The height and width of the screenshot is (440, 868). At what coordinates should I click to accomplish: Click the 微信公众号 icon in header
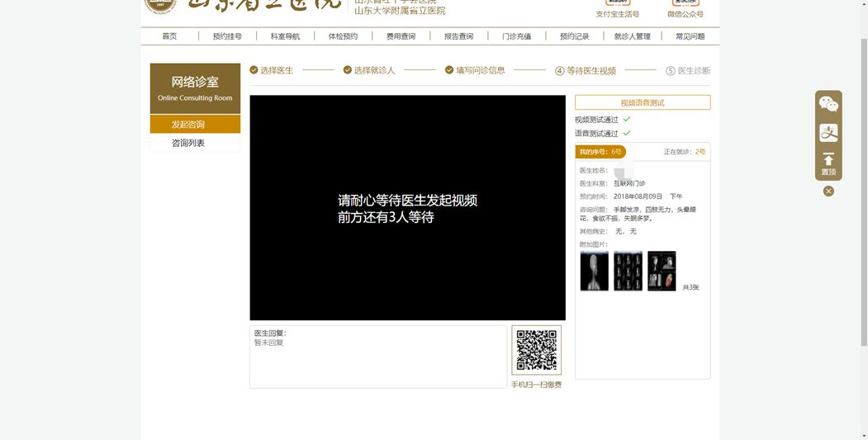685,3
